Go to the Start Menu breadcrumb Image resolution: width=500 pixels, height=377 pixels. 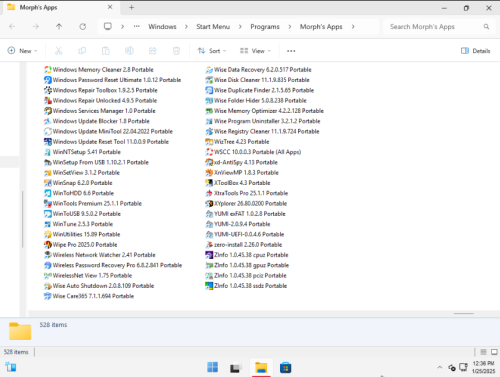coord(213,27)
